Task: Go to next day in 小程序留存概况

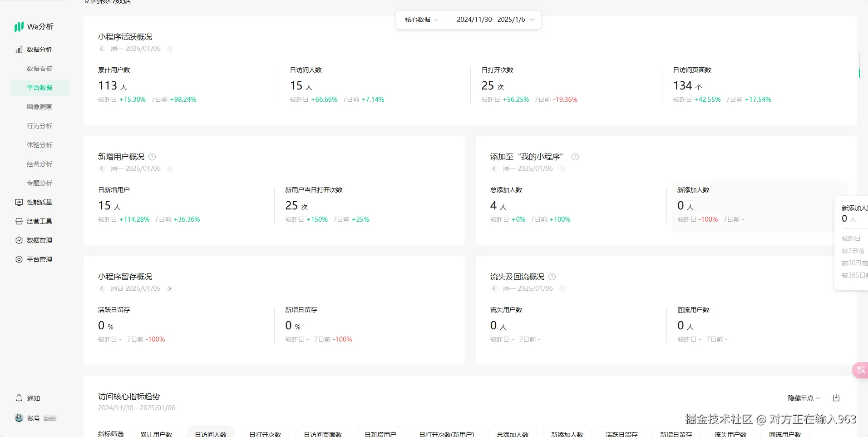Action: click(170, 288)
